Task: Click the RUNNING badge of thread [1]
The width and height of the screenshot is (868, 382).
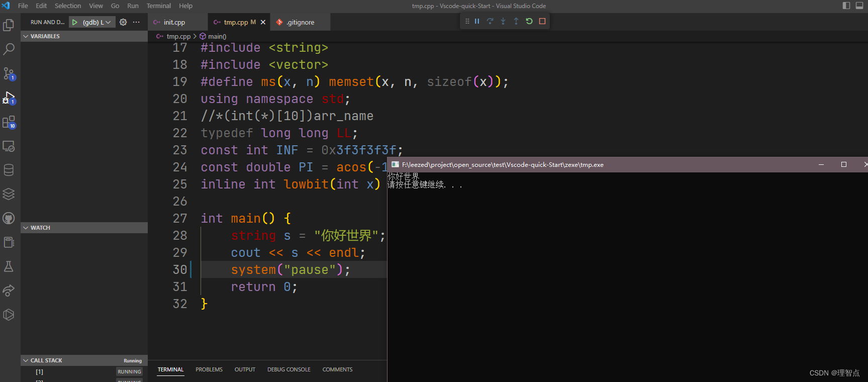Action: (129, 372)
